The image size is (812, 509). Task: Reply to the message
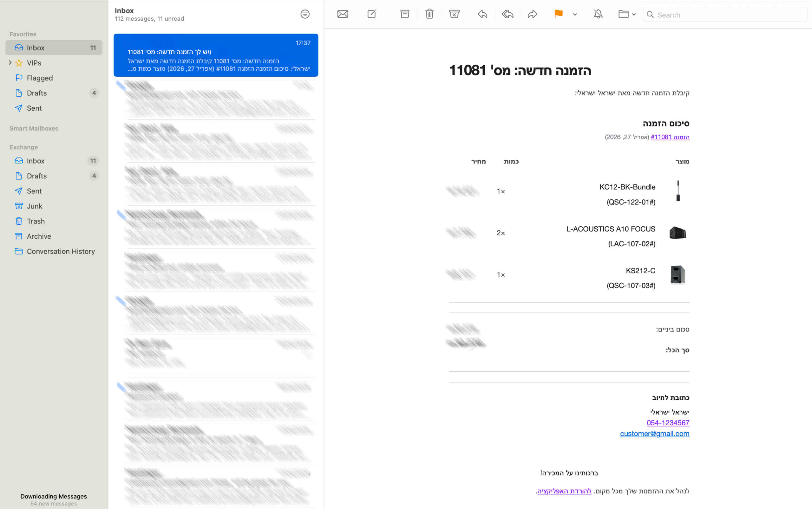482,14
